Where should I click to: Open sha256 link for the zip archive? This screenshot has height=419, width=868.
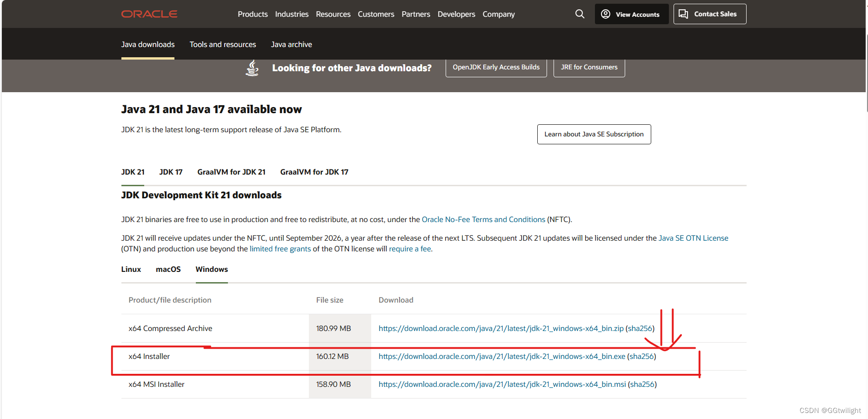(640, 328)
